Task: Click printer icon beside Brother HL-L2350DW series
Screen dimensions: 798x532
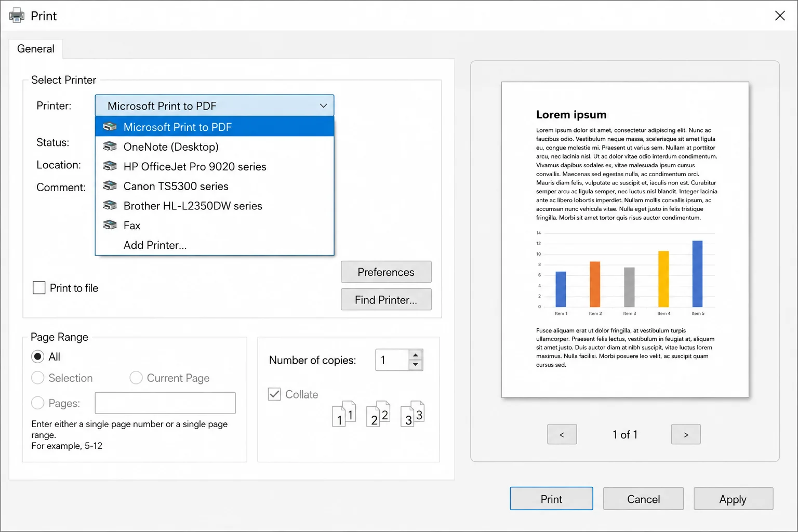Action: click(110, 206)
